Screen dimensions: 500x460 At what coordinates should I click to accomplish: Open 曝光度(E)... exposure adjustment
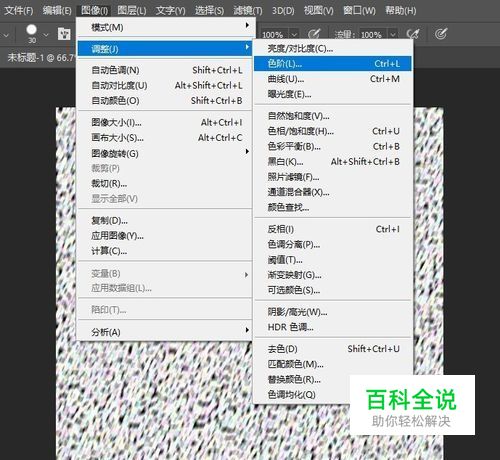[x=333, y=94]
